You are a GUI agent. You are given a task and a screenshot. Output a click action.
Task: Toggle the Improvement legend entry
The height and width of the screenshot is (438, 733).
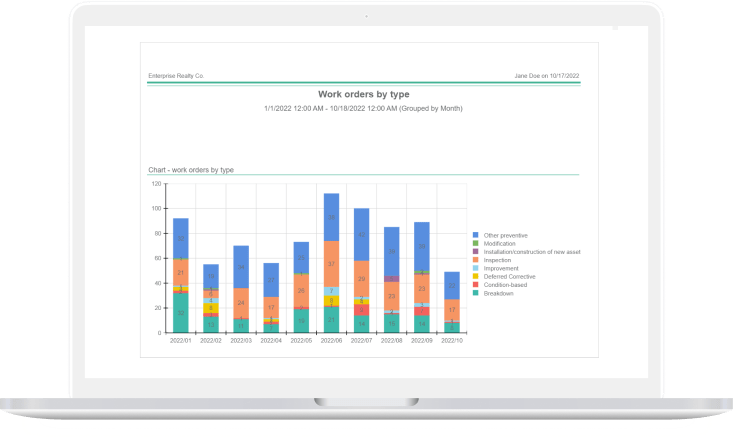coord(500,267)
